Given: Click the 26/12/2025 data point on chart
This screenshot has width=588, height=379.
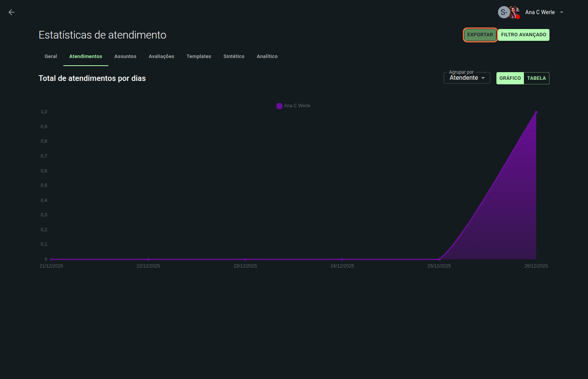Looking at the screenshot, I should [x=536, y=112].
